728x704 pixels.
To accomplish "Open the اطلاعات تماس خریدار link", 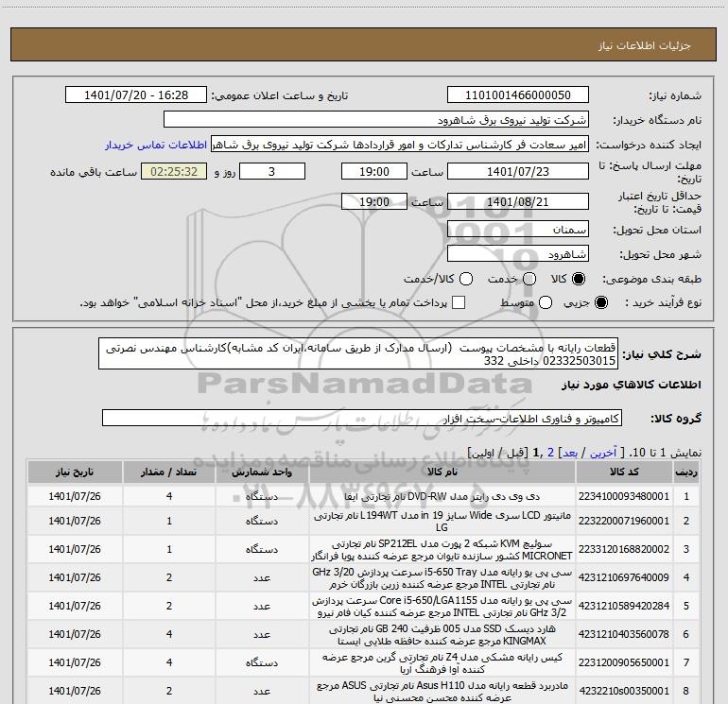I will tap(156, 145).
